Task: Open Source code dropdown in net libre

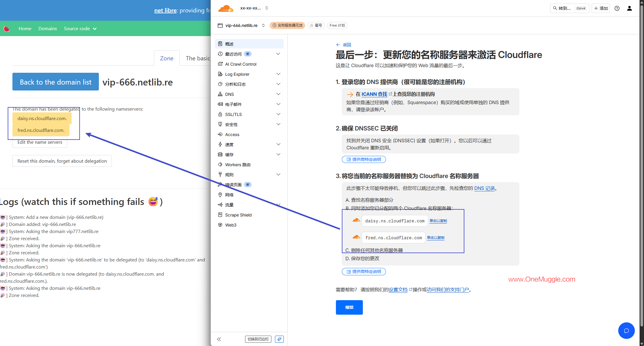Action: pos(80,29)
